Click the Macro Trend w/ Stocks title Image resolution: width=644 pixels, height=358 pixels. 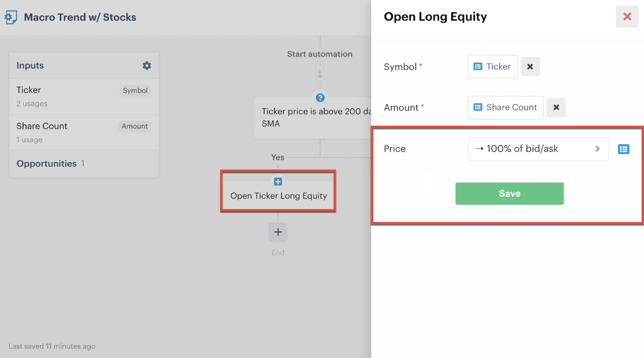coord(80,17)
